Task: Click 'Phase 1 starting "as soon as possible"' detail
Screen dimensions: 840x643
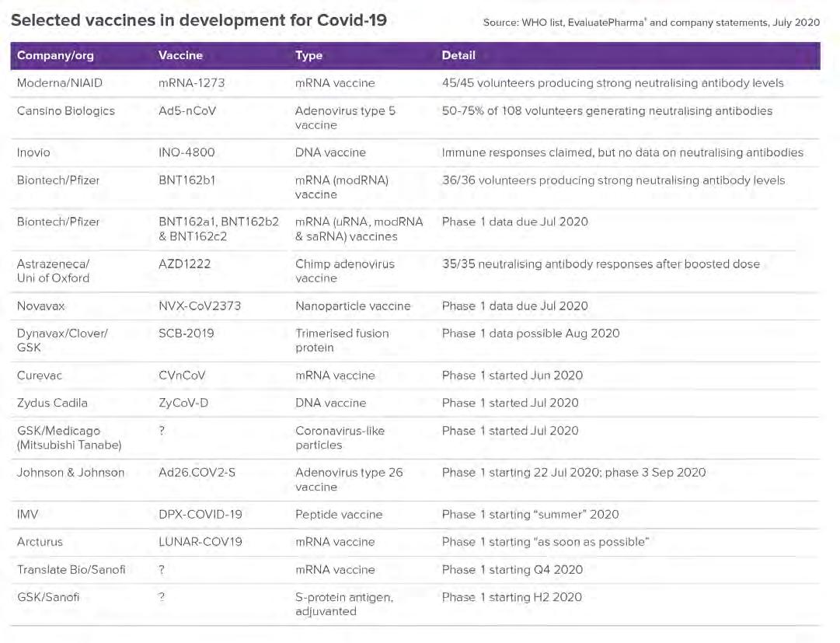Action: click(x=545, y=542)
